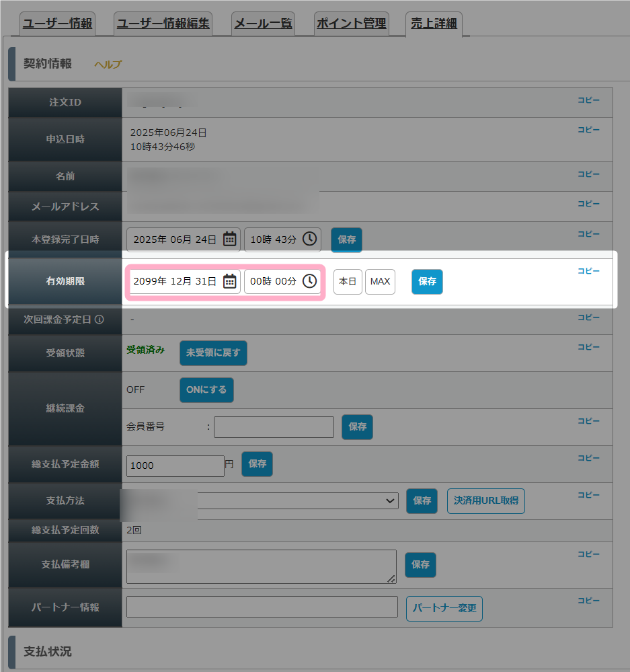Viewport: 630px width, 672px height.
Task: Set expiry to today with 本日 button
Action: [348, 282]
